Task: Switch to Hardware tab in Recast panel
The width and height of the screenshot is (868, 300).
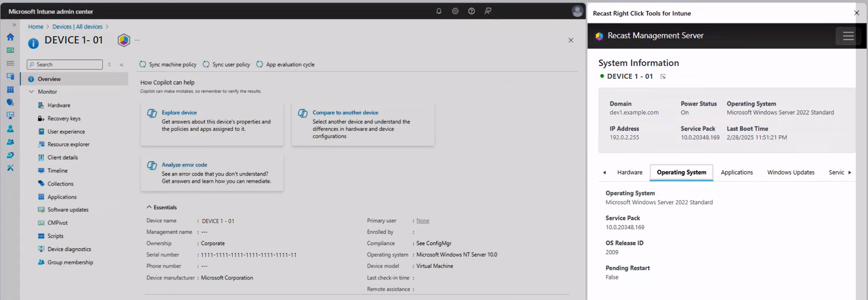Action: tap(630, 172)
